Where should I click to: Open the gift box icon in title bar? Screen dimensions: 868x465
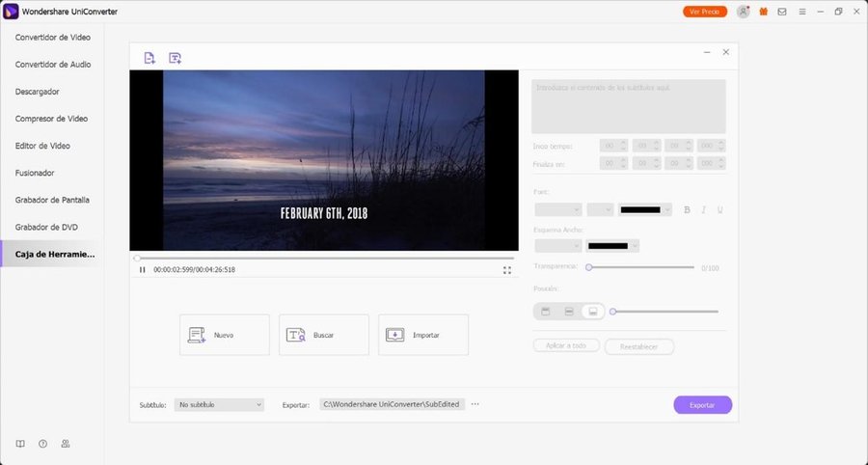tap(764, 12)
